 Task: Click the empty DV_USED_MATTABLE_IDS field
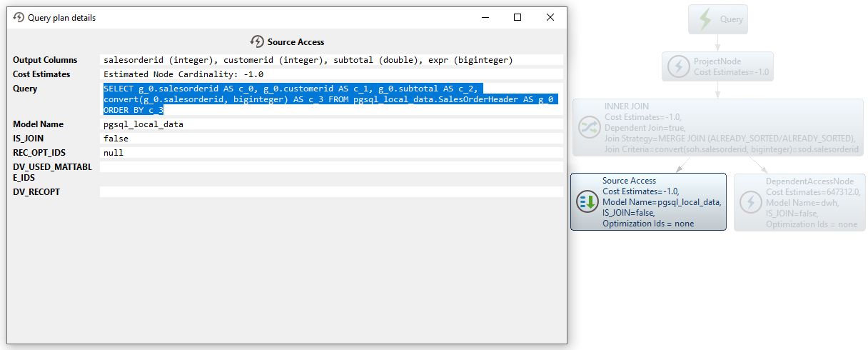[331, 167]
